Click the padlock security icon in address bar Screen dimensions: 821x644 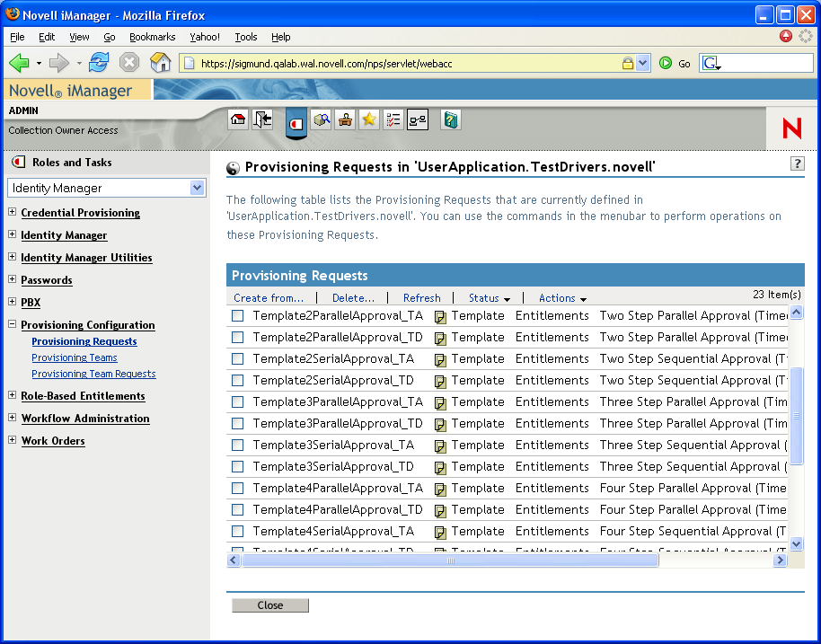(627, 64)
